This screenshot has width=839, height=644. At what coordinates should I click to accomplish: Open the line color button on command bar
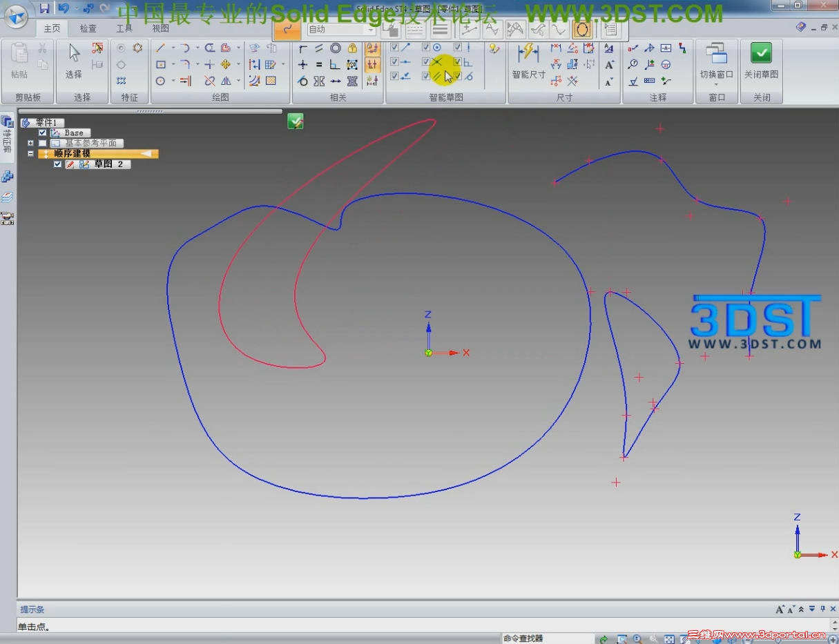391,30
